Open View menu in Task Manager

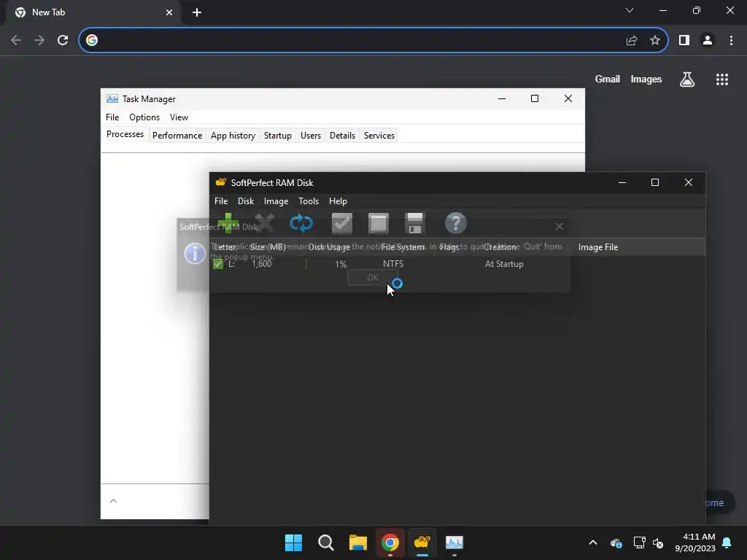coord(179,117)
